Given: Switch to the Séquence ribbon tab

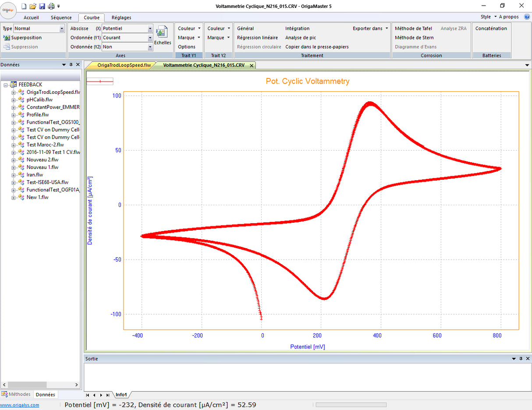Looking at the screenshot, I should click(x=61, y=18).
